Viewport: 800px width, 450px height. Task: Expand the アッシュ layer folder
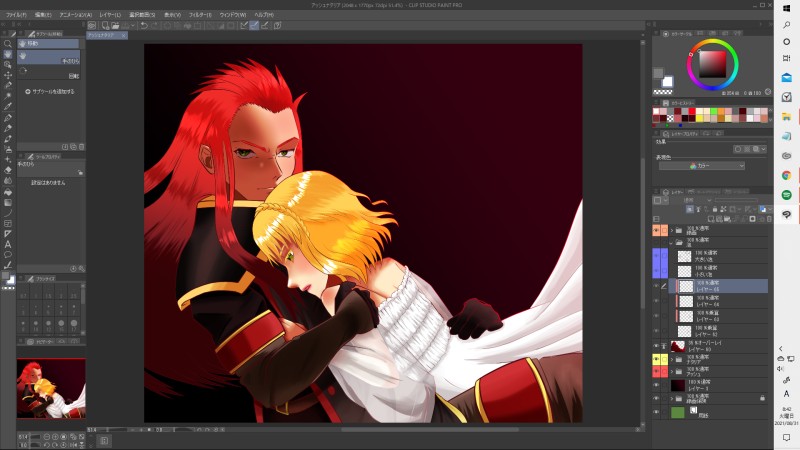[x=672, y=371]
